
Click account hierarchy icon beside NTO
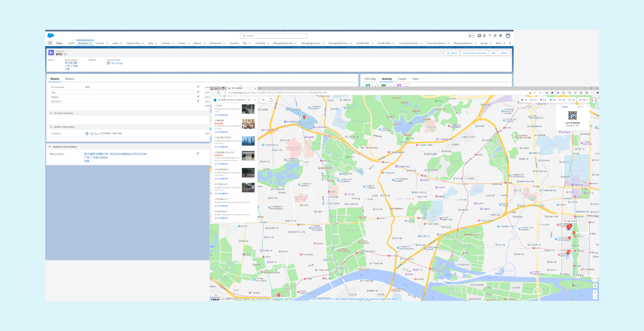click(x=65, y=54)
